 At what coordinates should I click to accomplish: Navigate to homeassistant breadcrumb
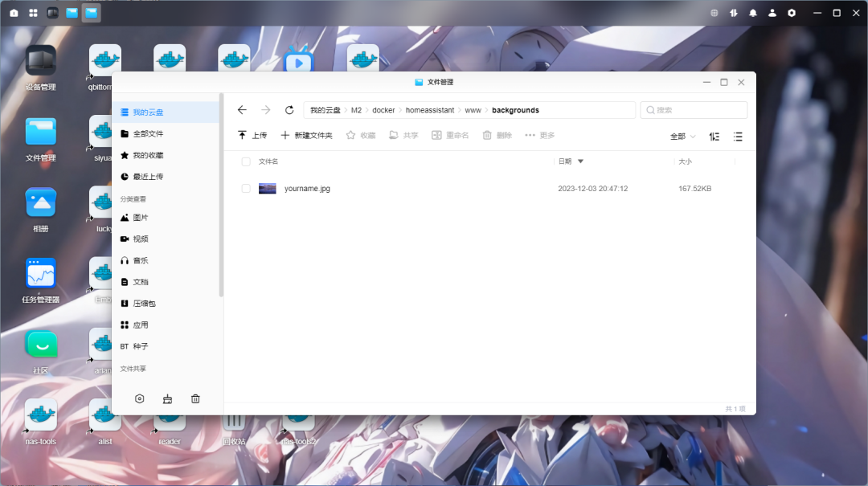(429, 110)
